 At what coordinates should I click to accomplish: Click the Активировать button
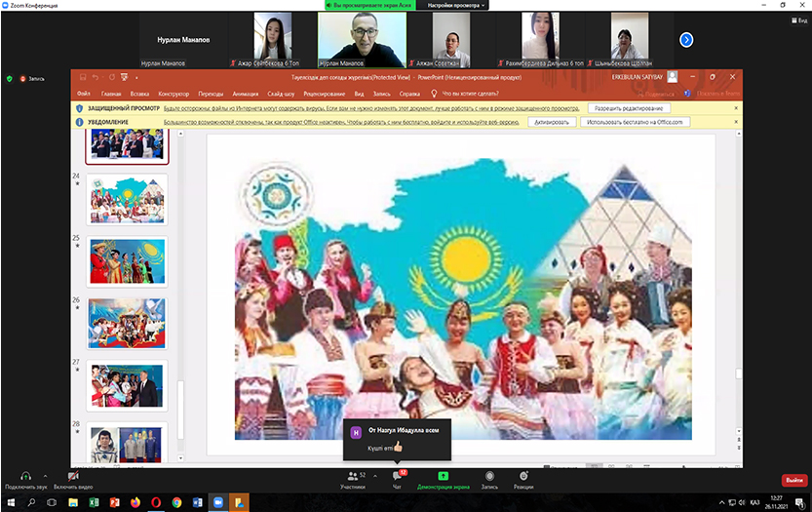click(552, 122)
